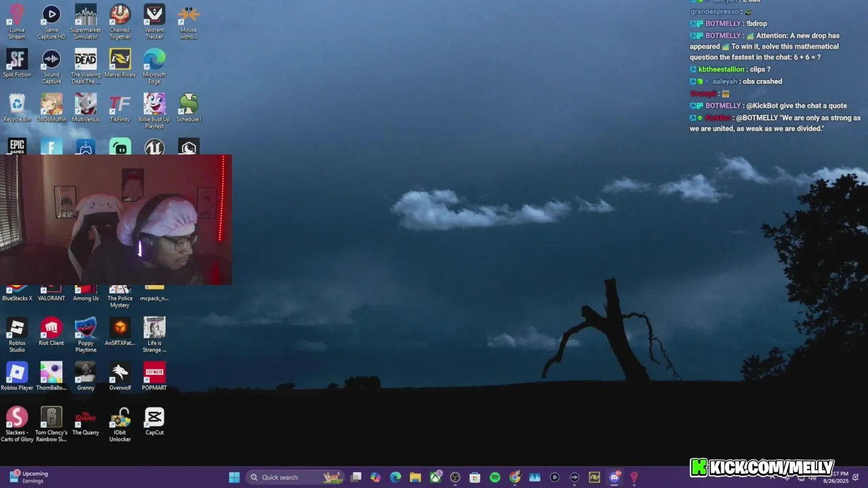Select the Unreal Engine desktop icon
The height and width of the screenshot is (488, 868).
(x=154, y=146)
